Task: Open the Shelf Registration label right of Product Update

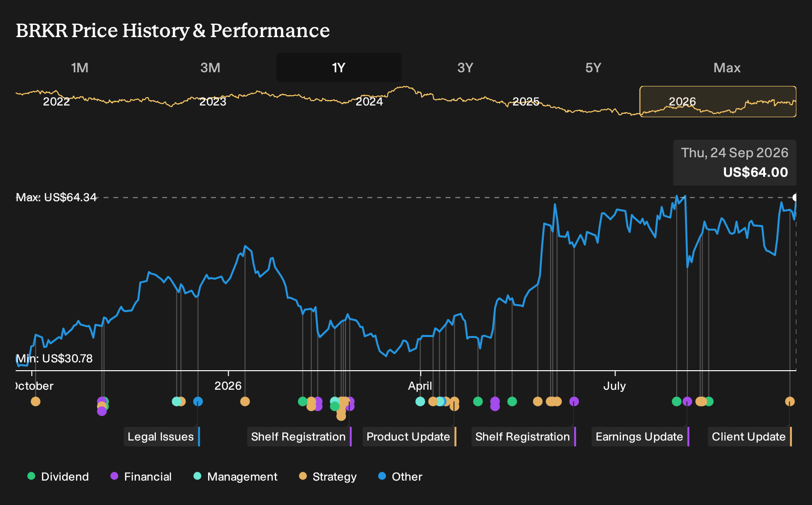Action: click(x=524, y=437)
